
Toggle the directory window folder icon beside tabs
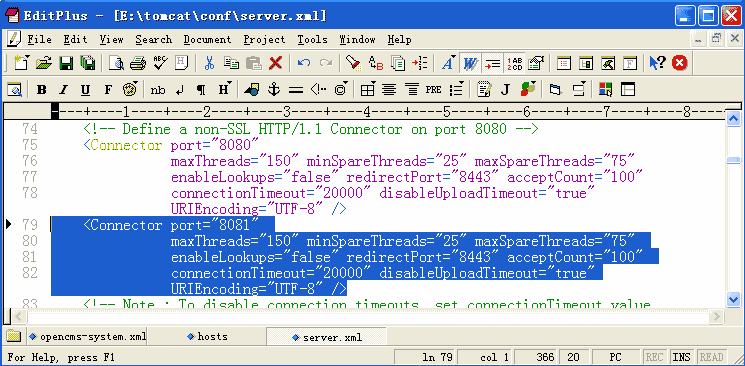tap(14, 337)
